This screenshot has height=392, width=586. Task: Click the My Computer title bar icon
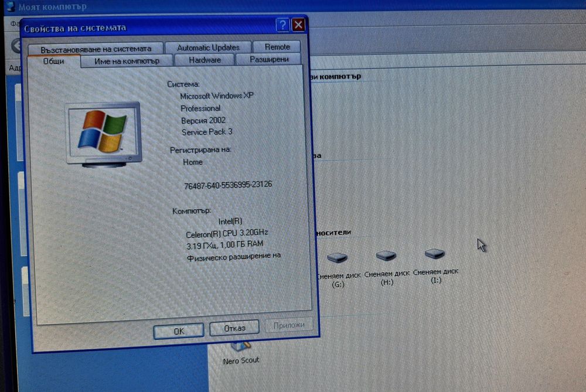(11, 6)
